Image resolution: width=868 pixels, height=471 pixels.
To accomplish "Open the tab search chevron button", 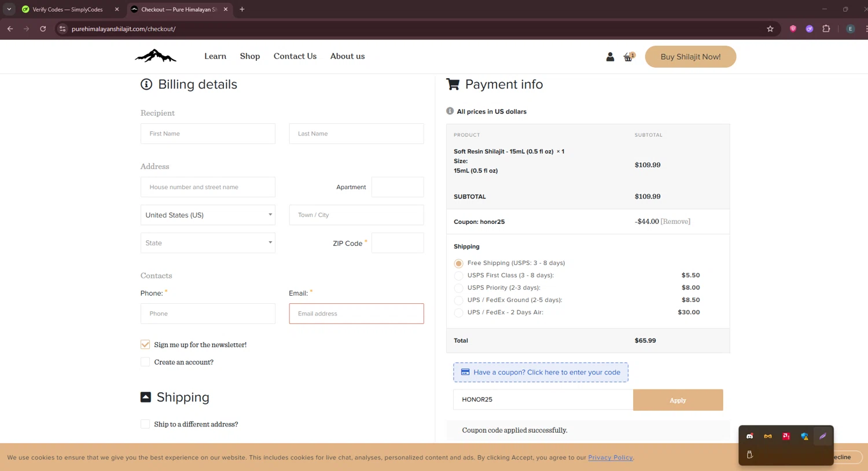I will coord(9,9).
